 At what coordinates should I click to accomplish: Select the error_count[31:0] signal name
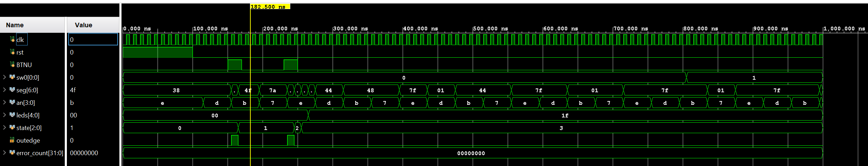(40, 153)
